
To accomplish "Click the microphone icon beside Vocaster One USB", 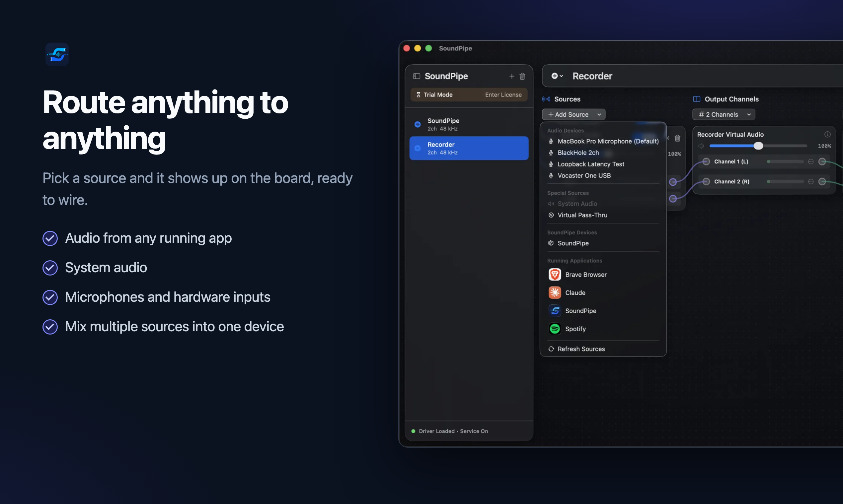I will (551, 176).
